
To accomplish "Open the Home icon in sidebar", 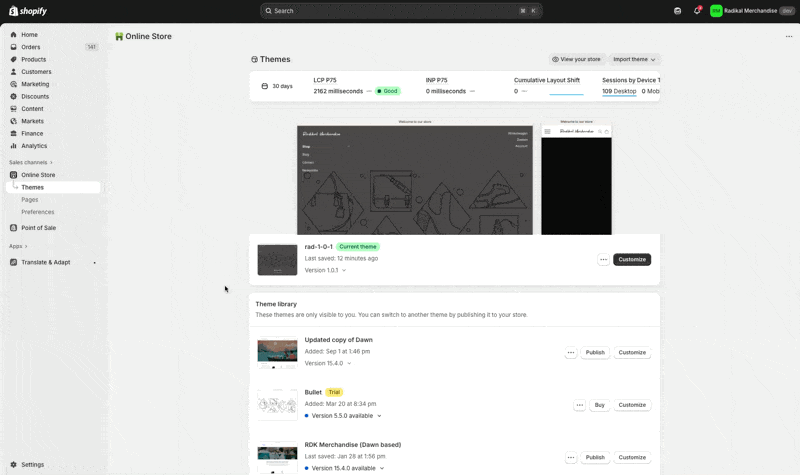I will coord(13,35).
